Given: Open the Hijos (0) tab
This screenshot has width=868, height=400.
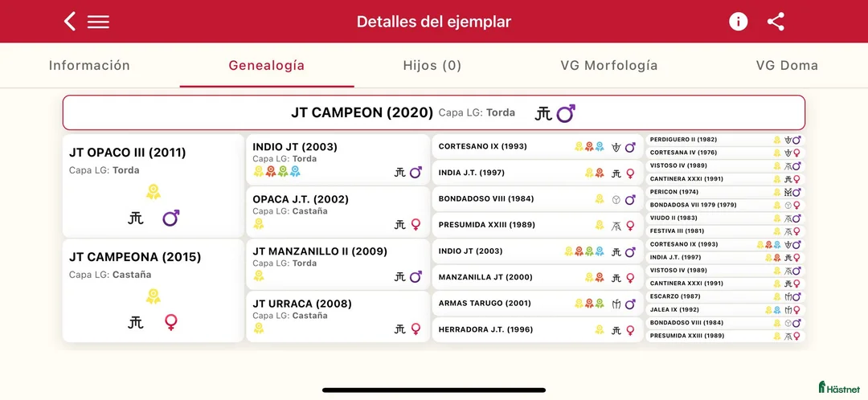Looking at the screenshot, I should tap(432, 66).
